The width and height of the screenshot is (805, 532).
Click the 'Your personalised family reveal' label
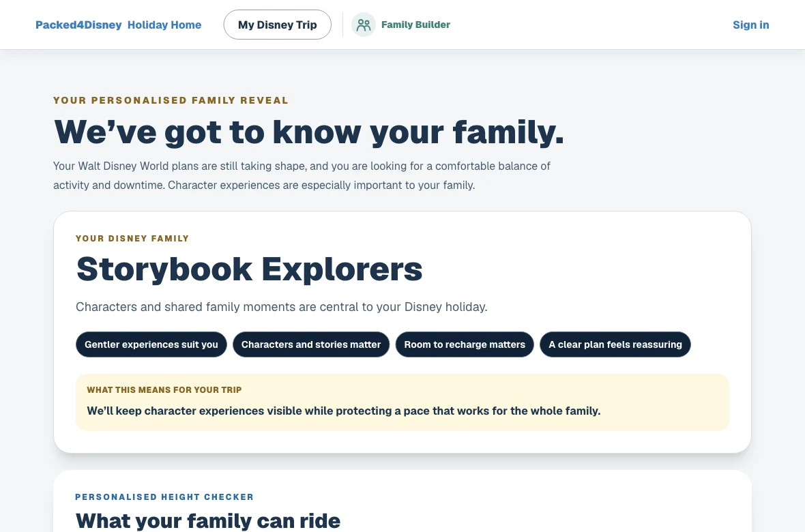pos(171,100)
